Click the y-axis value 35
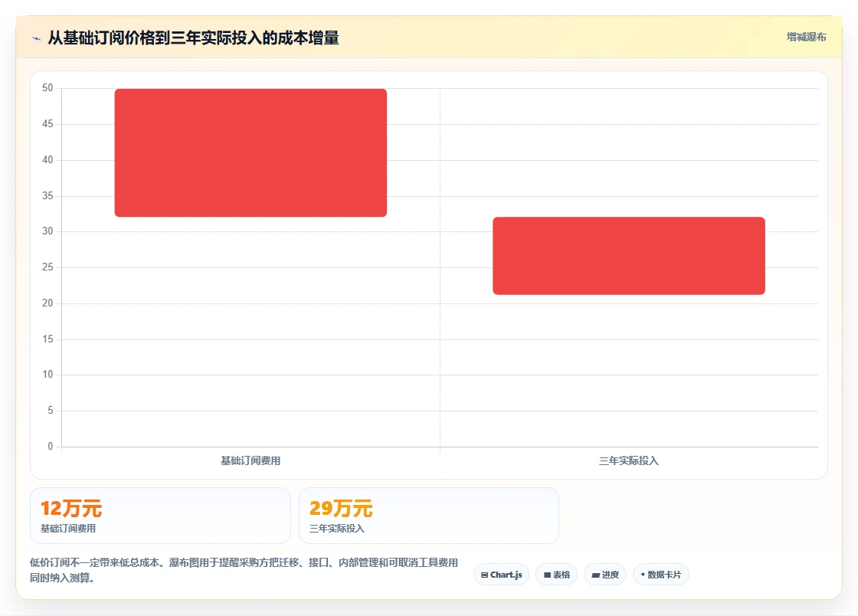This screenshot has height=616, width=858. [47, 196]
